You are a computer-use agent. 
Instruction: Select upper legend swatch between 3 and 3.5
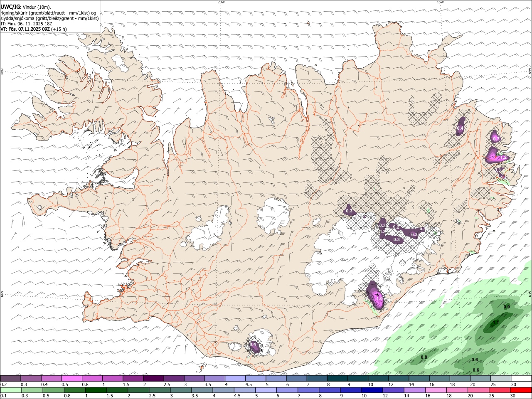point(195,378)
